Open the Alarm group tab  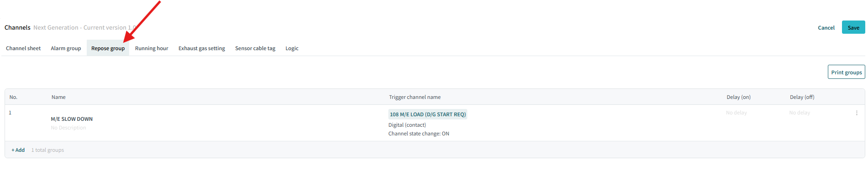coord(66,48)
